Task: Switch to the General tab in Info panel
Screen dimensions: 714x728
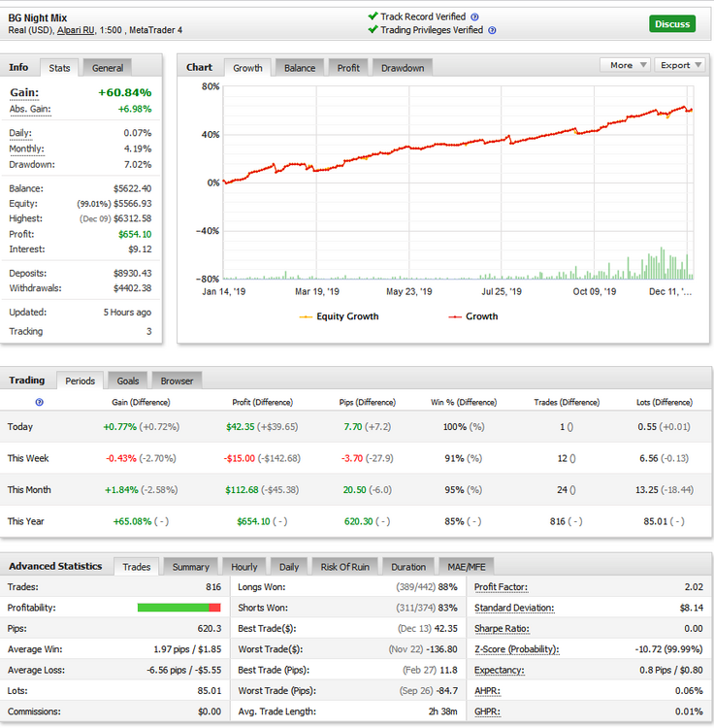Action: (108, 68)
